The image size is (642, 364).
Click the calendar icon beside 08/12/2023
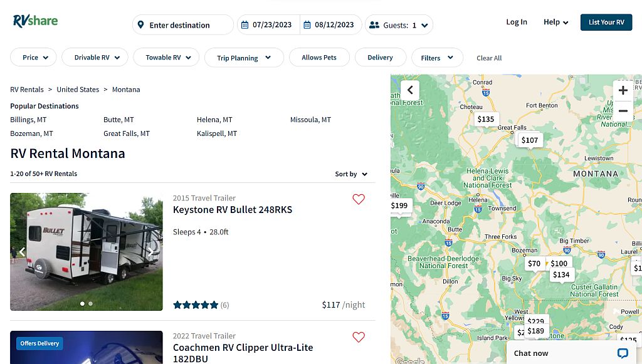point(307,25)
